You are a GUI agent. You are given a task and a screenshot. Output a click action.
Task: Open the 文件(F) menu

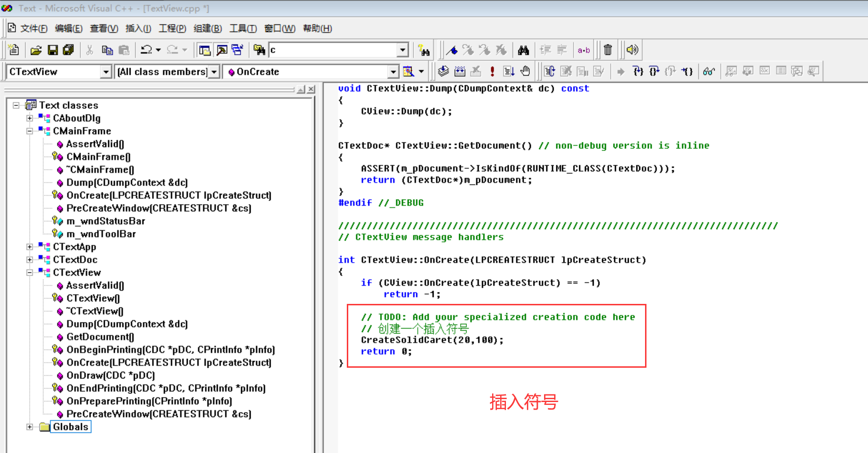[34, 29]
